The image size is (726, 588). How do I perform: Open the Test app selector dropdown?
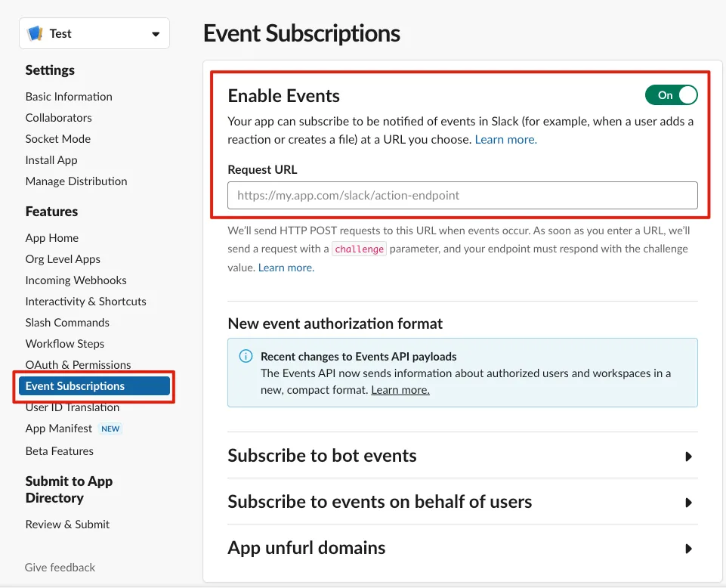click(x=156, y=34)
